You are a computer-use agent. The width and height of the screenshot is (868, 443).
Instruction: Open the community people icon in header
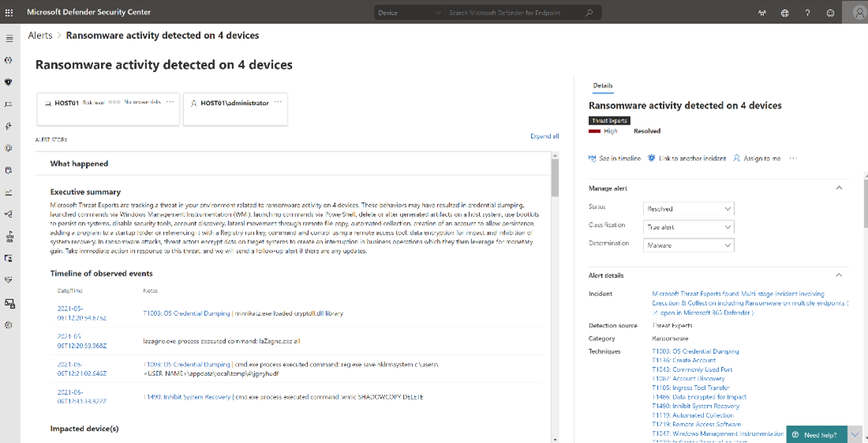click(762, 13)
